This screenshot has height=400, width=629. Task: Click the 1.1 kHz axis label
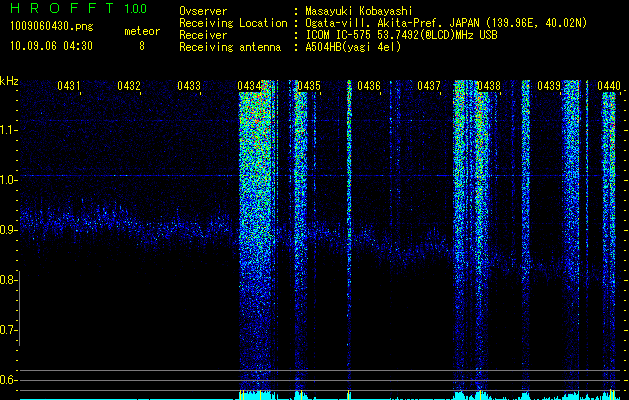pos(8,130)
